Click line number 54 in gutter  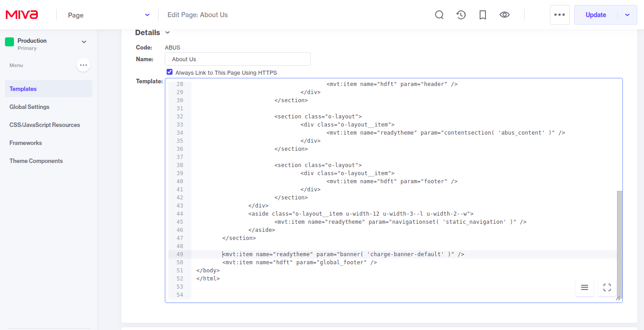coord(180,295)
